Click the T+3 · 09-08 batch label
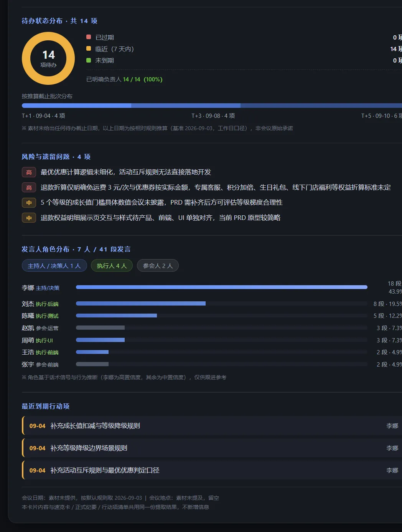The image size is (402, 532). click(213, 116)
